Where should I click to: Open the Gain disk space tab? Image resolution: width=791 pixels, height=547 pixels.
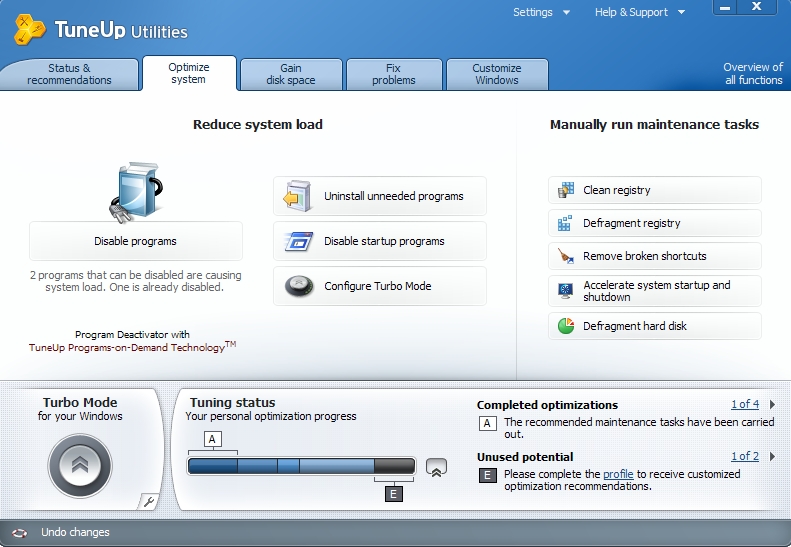(x=291, y=74)
